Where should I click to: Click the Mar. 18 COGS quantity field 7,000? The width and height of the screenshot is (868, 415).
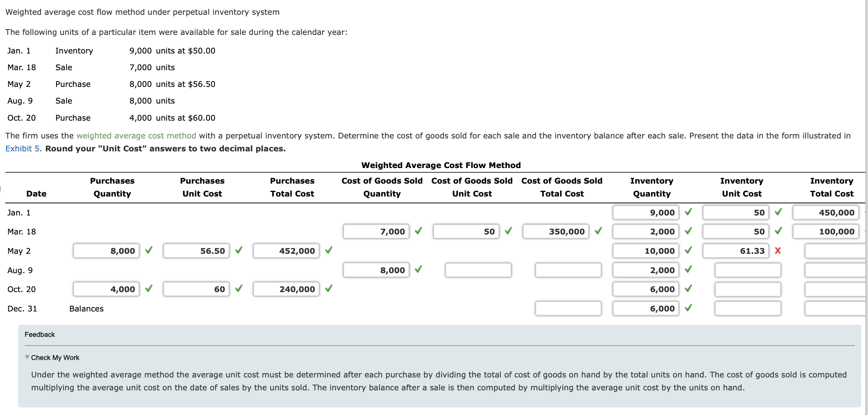coord(376,231)
